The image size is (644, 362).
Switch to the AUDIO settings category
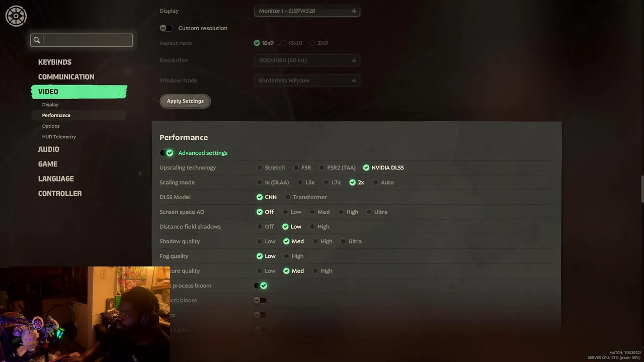click(x=49, y=149)
